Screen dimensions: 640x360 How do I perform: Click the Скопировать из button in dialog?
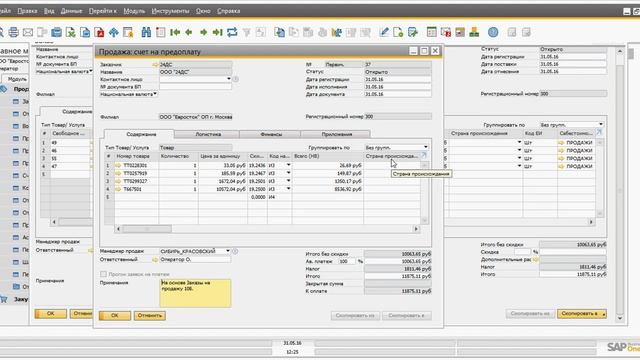coord(355,316)
